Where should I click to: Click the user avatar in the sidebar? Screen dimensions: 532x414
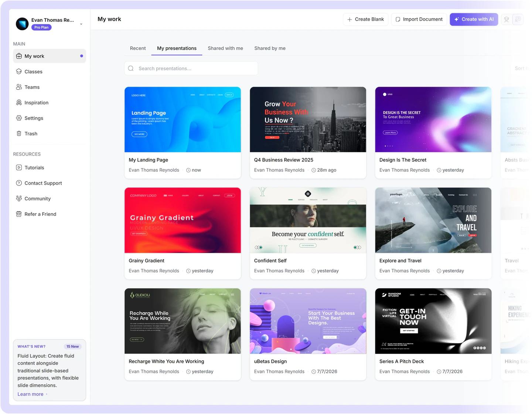(22, 24)
